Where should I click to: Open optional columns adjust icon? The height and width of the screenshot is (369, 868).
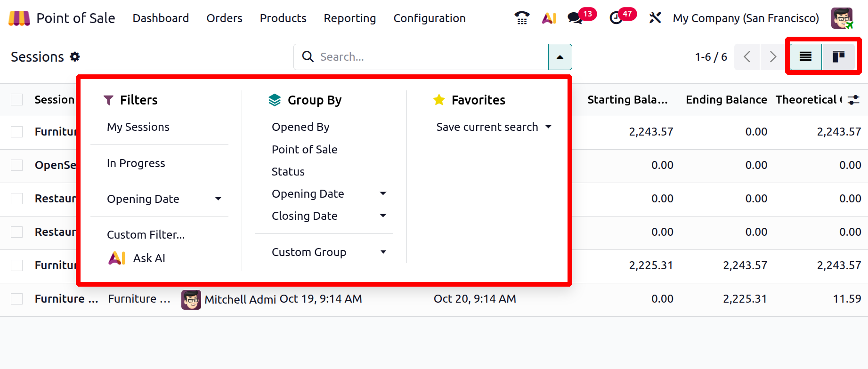[853, 100]
